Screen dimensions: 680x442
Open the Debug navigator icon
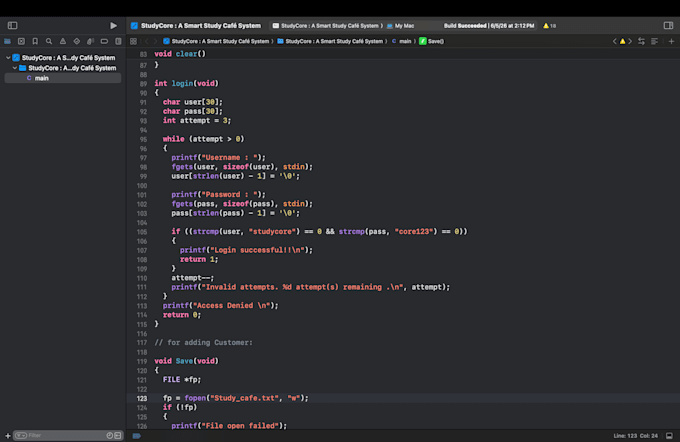click(90, 41)
